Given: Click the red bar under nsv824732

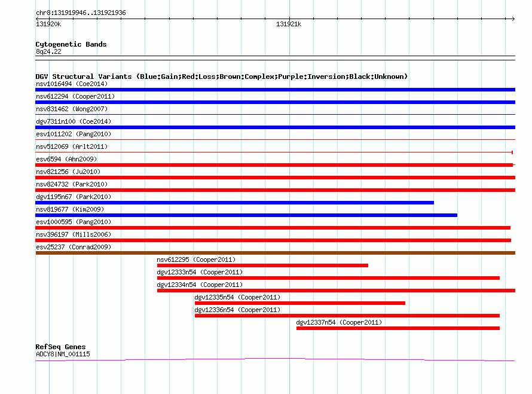Looking at the screenshot, I should click(x=275, y=190).
